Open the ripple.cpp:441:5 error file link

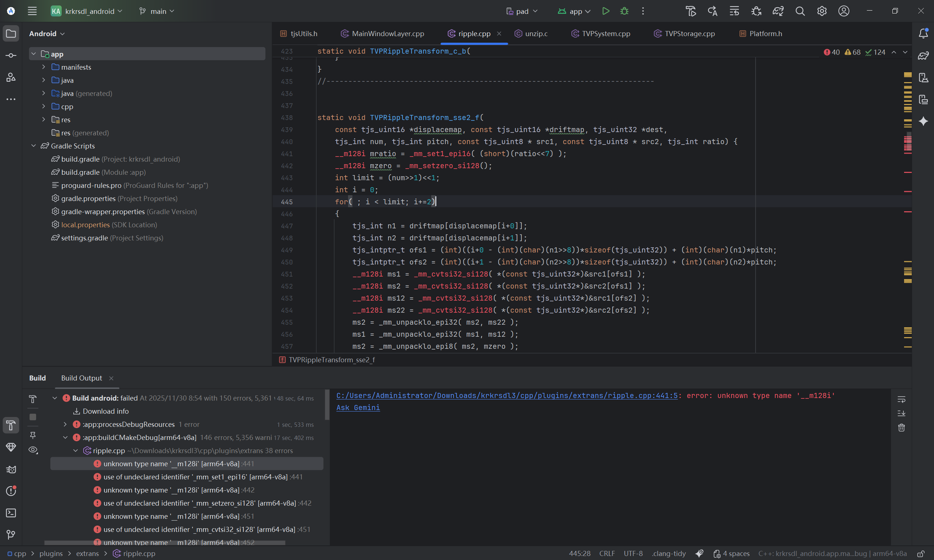coord(506,395)
